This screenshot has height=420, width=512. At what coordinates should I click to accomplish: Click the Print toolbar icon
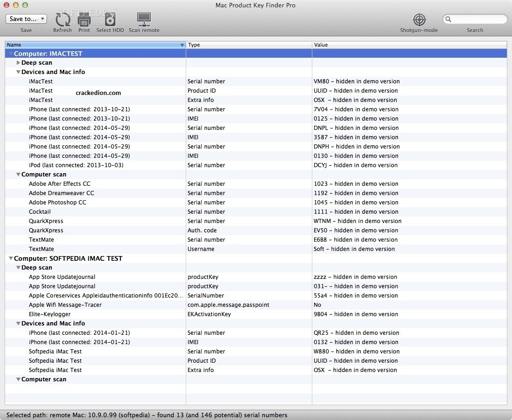click(84, 20)
